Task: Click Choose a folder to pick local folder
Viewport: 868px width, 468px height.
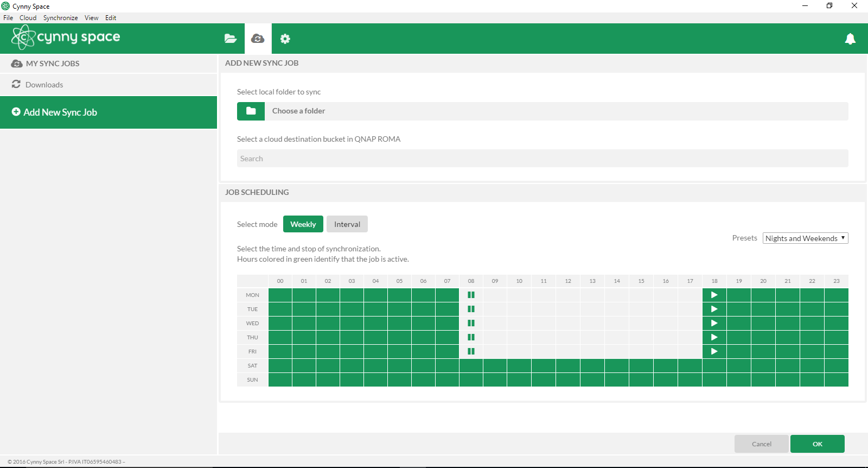Action: [542, 111]
